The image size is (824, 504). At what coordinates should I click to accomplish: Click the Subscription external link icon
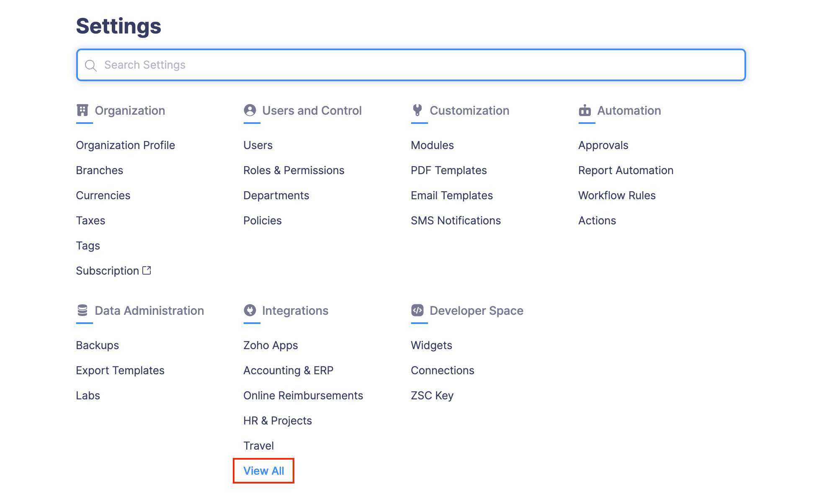pyautogui.click(x=147, y=270)
